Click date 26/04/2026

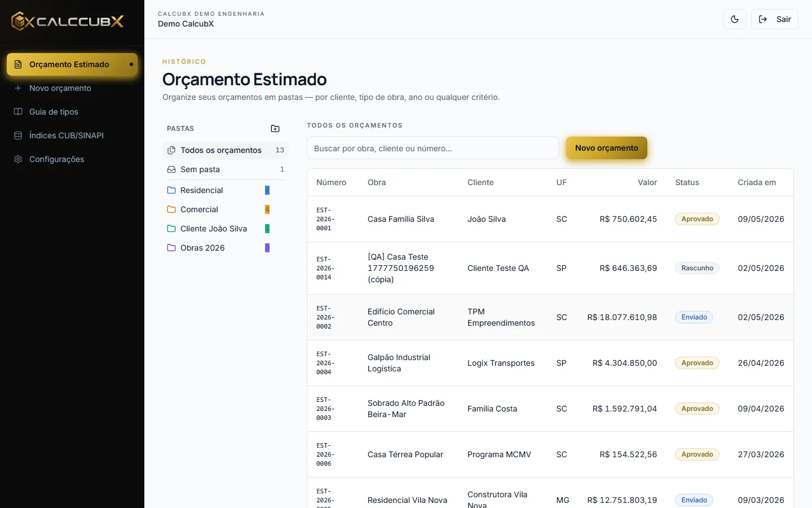(x=761, y=363)
